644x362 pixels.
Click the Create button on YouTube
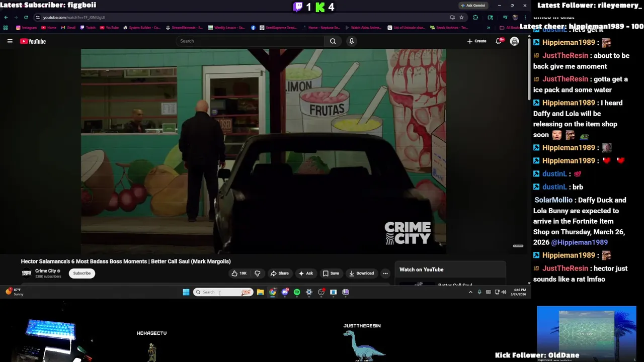[x=476, y=41]
